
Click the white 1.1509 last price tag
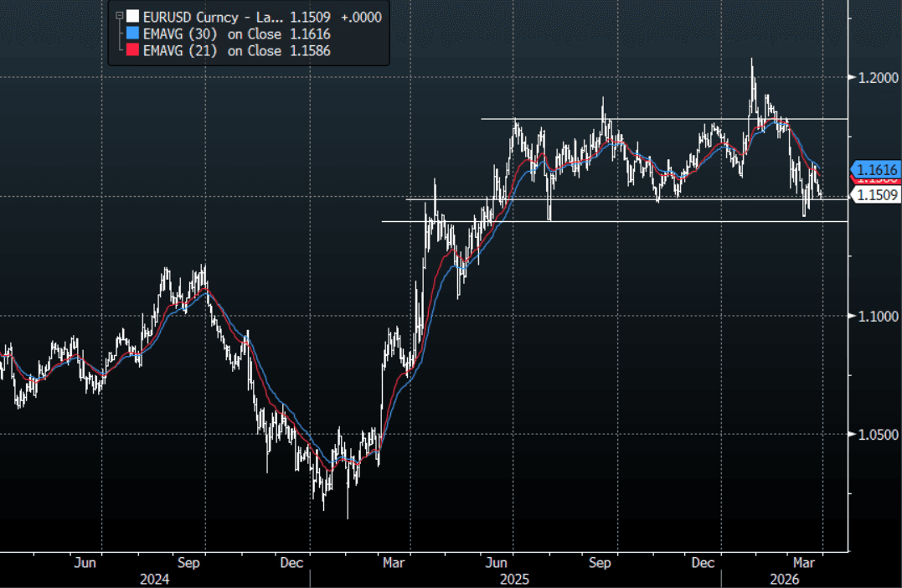(x=876, y=195)
